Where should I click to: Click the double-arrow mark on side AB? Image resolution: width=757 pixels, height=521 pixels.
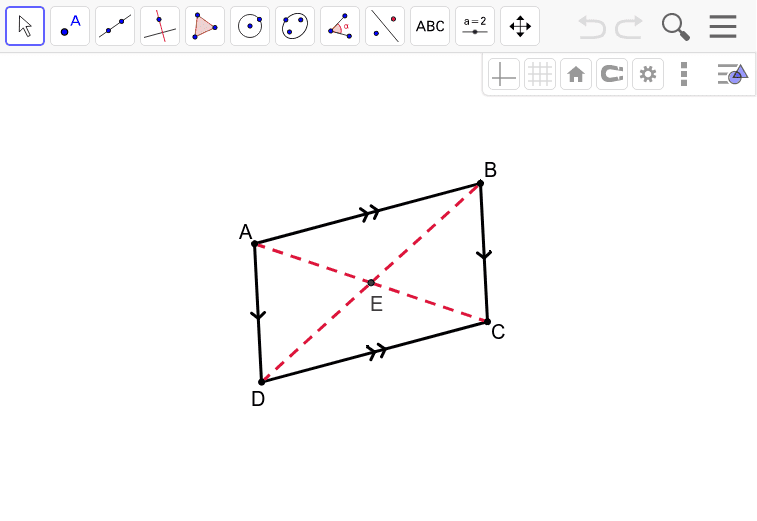(x=370, y=212)
